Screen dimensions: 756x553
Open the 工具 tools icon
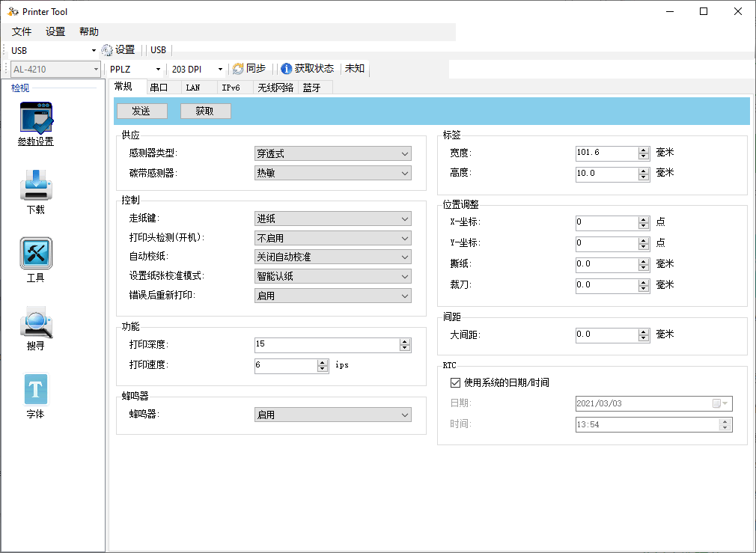point(36,253)
